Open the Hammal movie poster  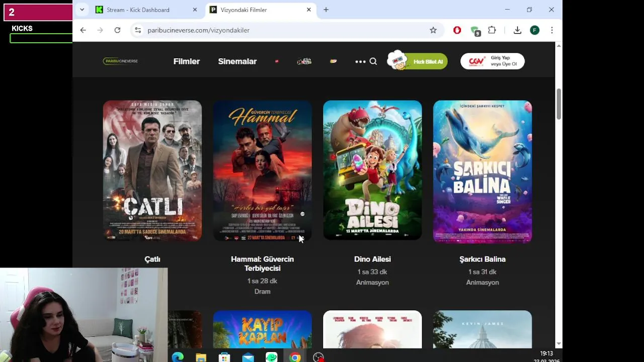pyautogui.click(x=262, y=171)
